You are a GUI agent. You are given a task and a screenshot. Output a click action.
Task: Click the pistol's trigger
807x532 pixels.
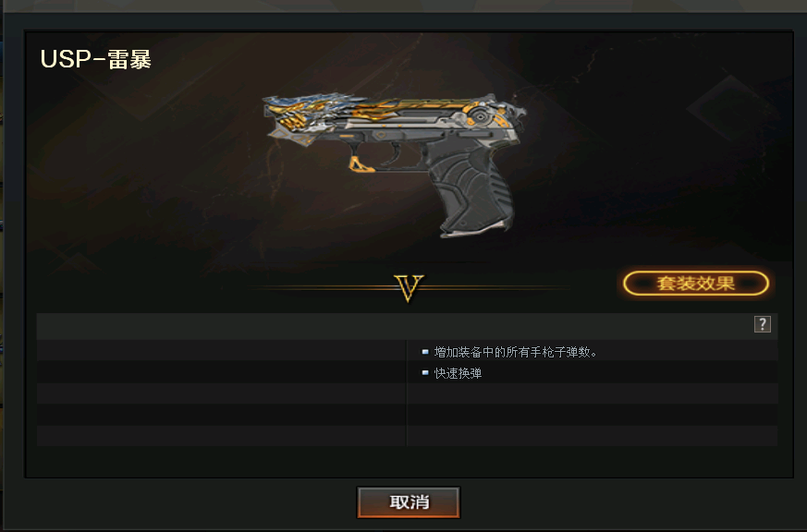[x=396, y=153]
